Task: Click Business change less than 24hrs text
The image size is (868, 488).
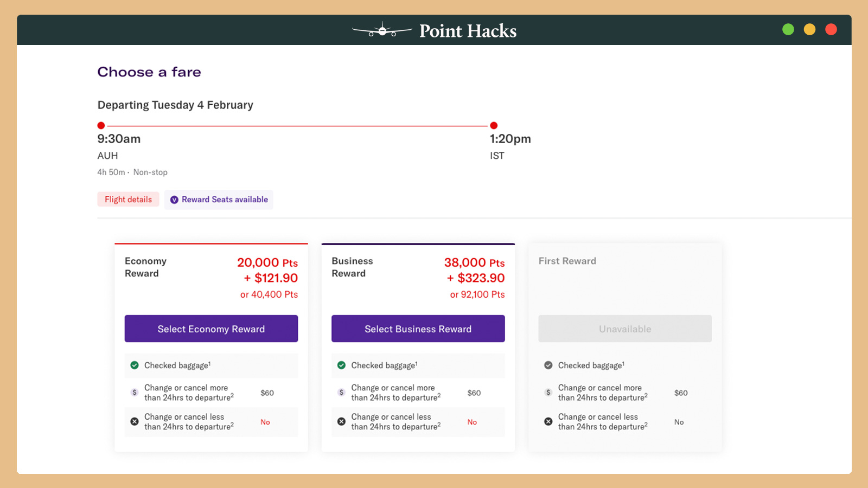Action: tap(395, 422)
